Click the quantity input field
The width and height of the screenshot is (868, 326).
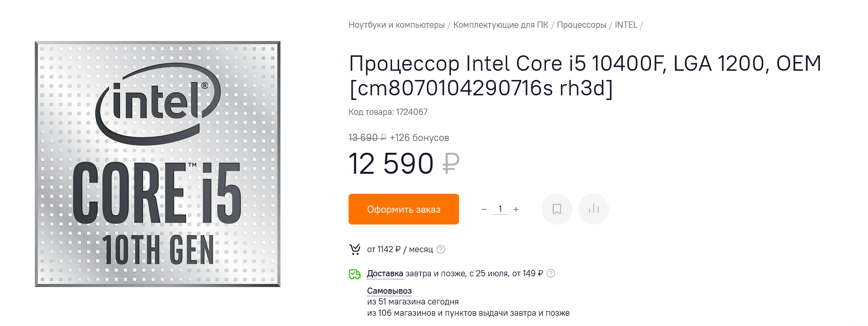point(500,209)
